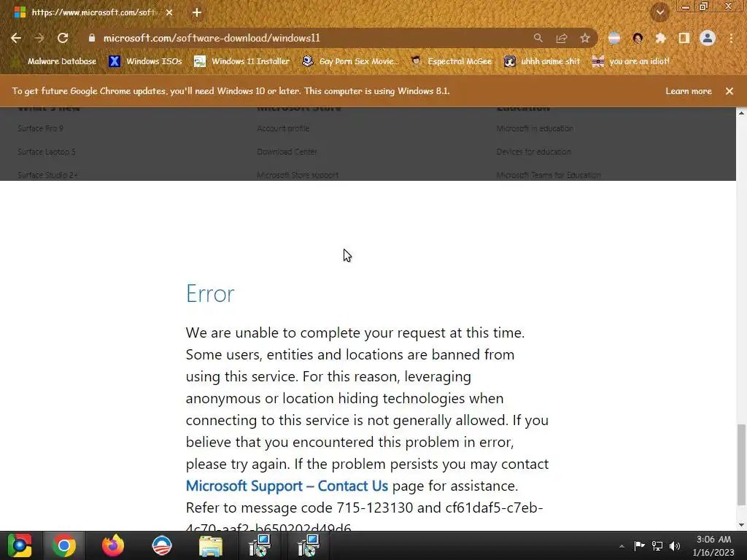Click Microsoft Support – Contact Us link

287,486
